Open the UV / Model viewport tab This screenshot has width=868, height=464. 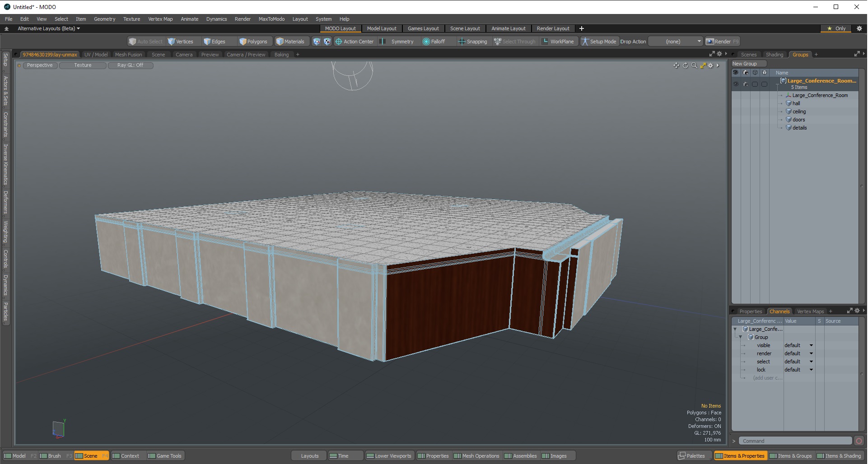96,55
